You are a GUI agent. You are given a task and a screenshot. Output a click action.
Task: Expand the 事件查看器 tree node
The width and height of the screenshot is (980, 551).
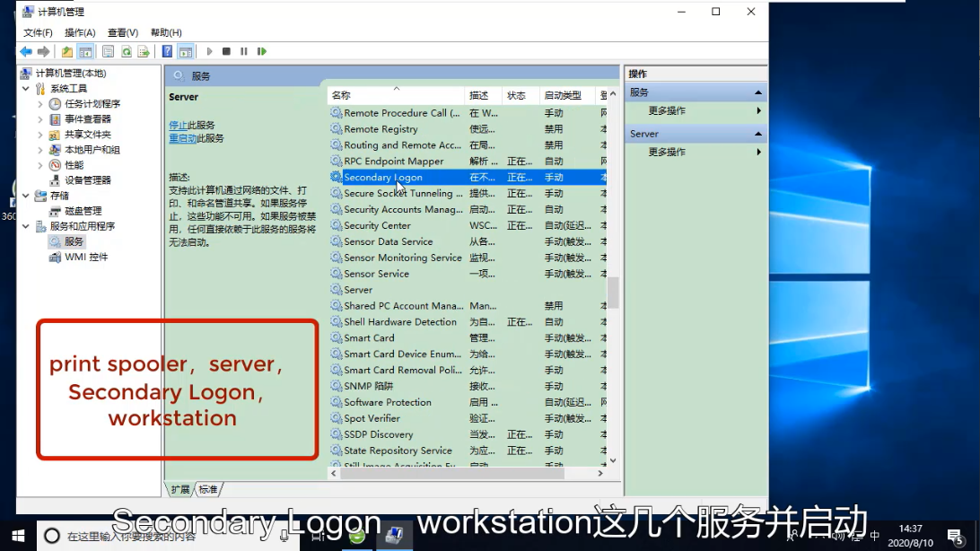(40, 119)
